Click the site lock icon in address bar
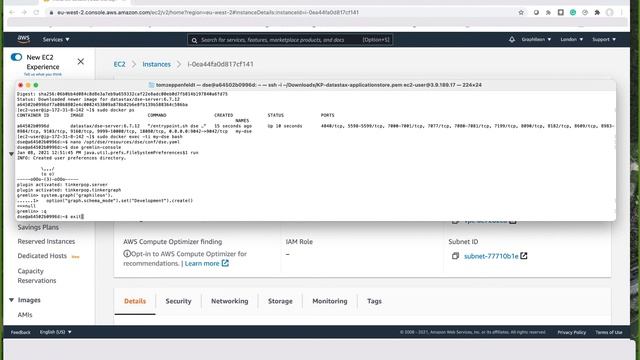The height and width of the screenshot is (360, 640). [51, 13]
